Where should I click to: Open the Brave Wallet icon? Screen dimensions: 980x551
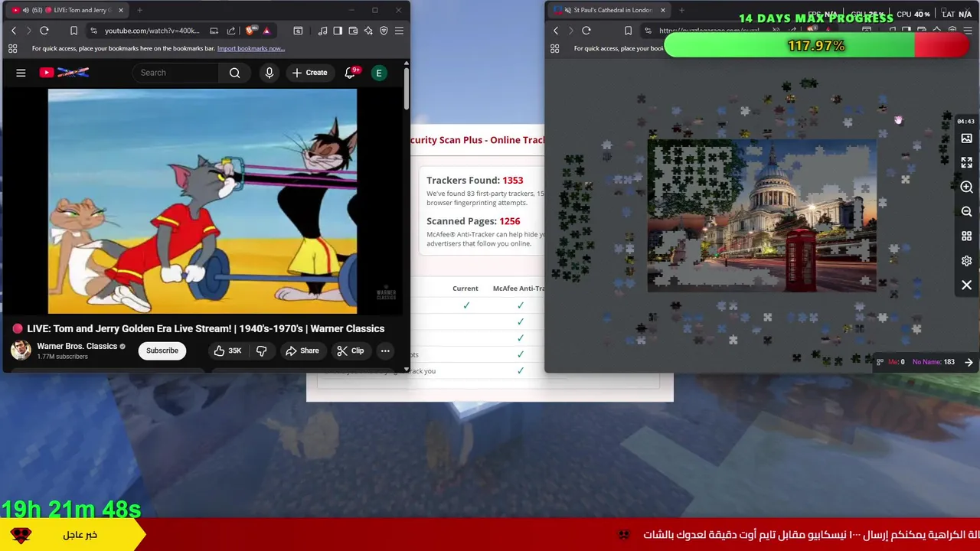pyautogui.click(x=353, y=31)
